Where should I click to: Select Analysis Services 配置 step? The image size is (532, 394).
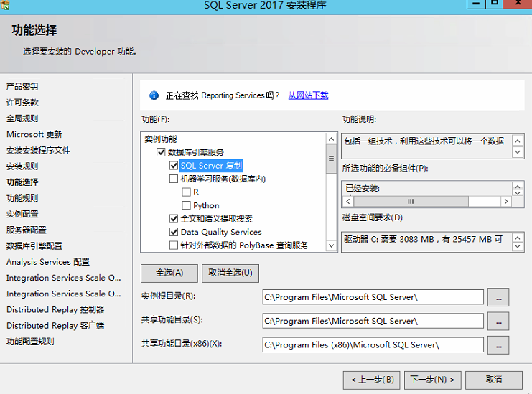(x=48, y=262)
